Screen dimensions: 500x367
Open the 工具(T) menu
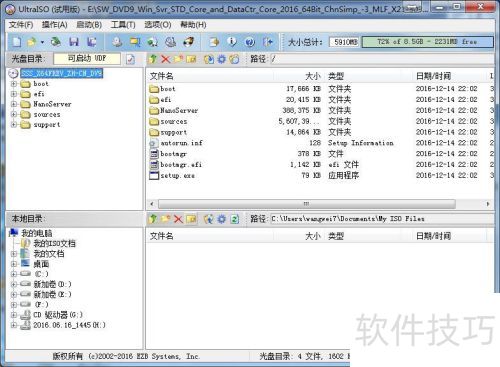click(x=123, y=25)
